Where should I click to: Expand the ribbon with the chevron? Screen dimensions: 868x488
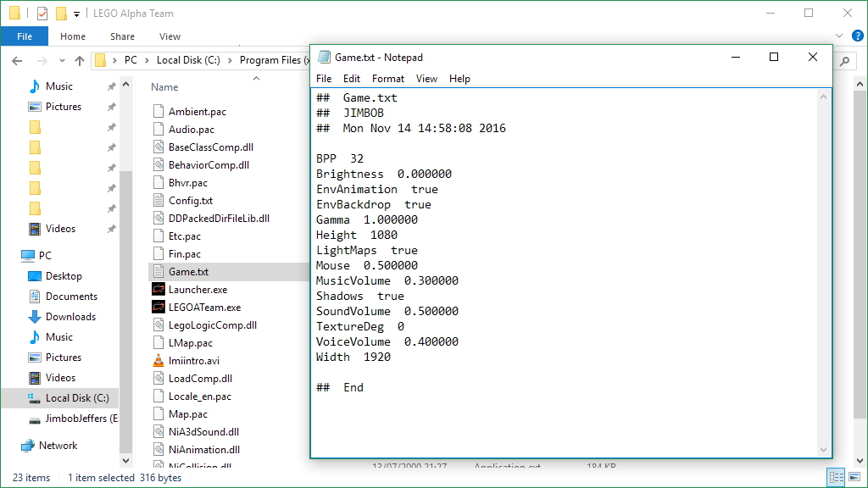click(839, 36)
